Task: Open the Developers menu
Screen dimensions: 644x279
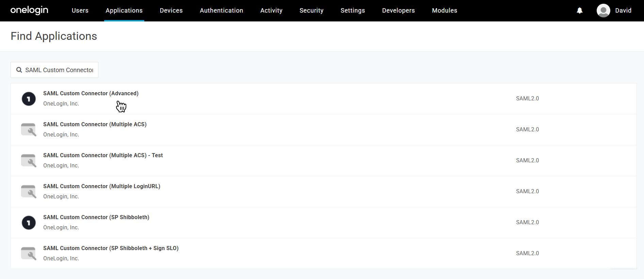Action: point(399,11)
